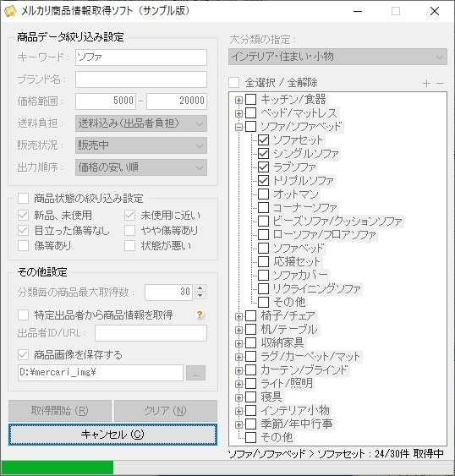Image resolution: width=455 pixels, height=476 pixels.
Task: Toggle the 全選択 / 全解除 checkbox
Action: 234,83
